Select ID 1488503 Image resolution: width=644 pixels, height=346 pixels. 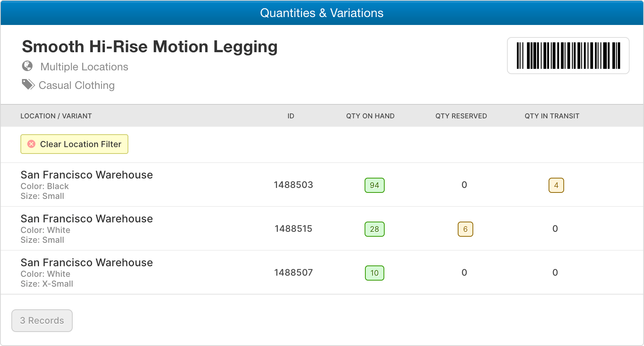tap(293, 185)
